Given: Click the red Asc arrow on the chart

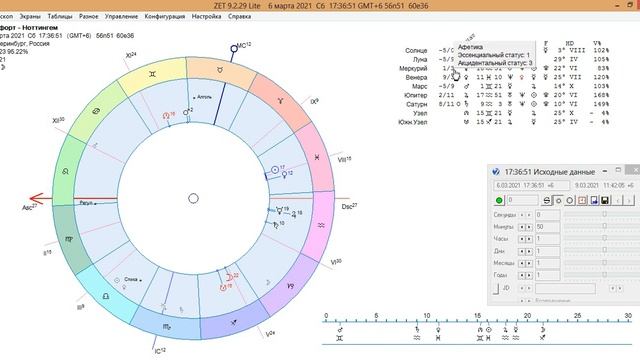Looking at the screenshot, I should click(41, 199).
